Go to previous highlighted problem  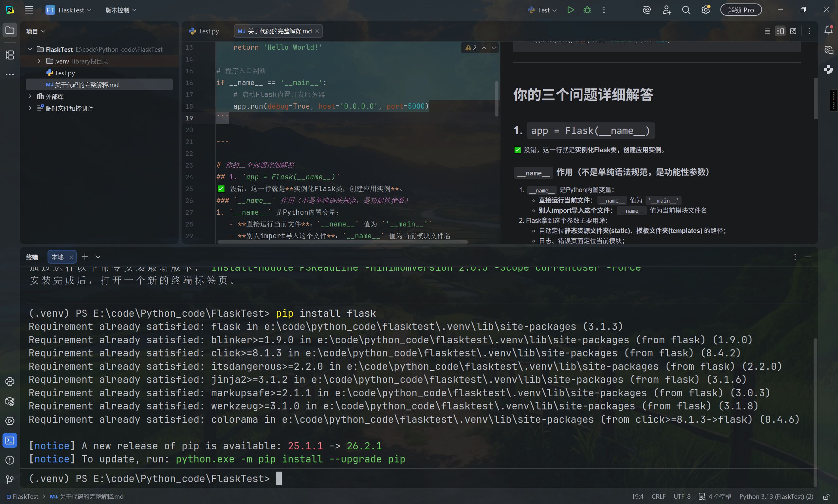(484, 47)
